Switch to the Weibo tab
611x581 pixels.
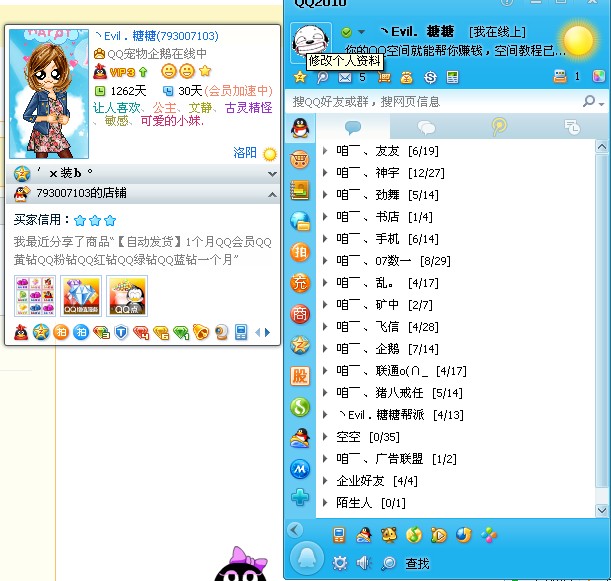coord(499,127)
